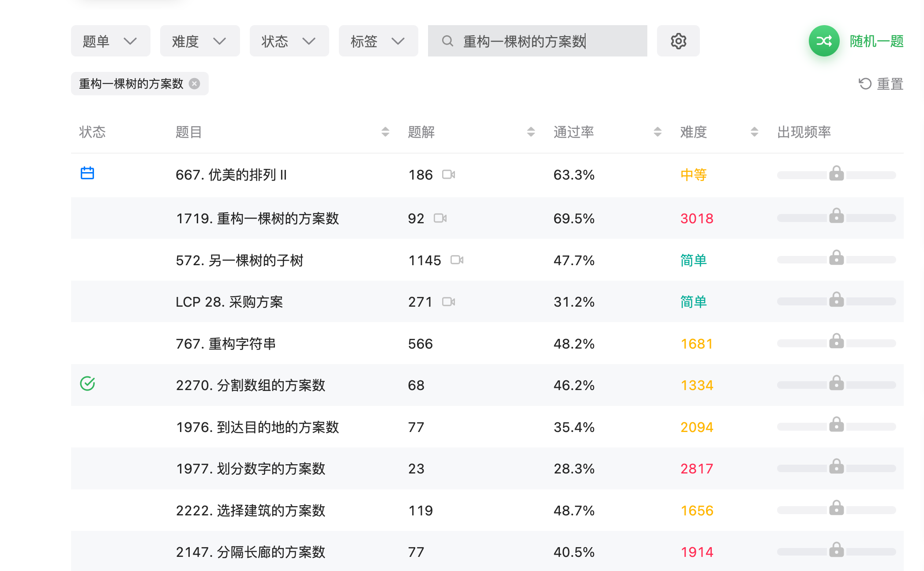
Task: Sort by 通过率 column header
Action: pyautogui.click(x=574, y=132)
